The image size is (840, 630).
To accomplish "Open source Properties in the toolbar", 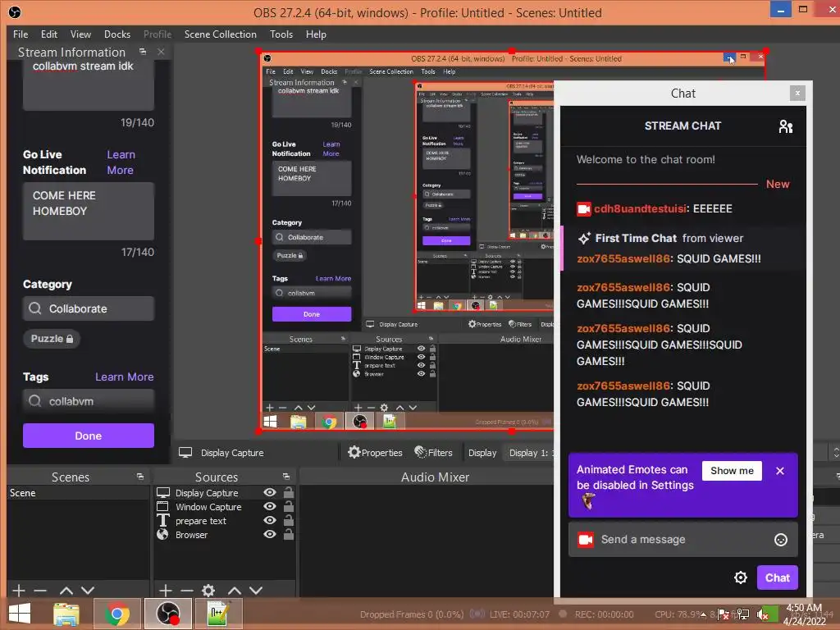I will [x=375, y=453].
